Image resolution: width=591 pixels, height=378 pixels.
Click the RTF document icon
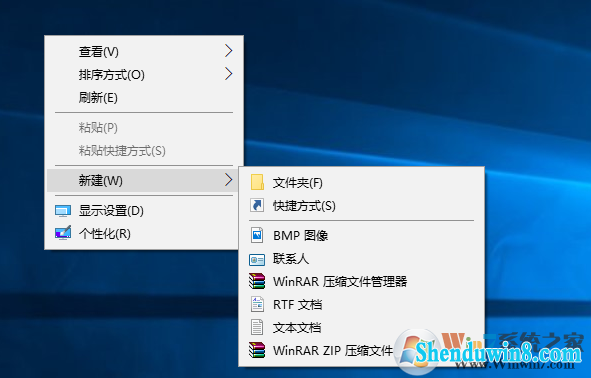257,304
